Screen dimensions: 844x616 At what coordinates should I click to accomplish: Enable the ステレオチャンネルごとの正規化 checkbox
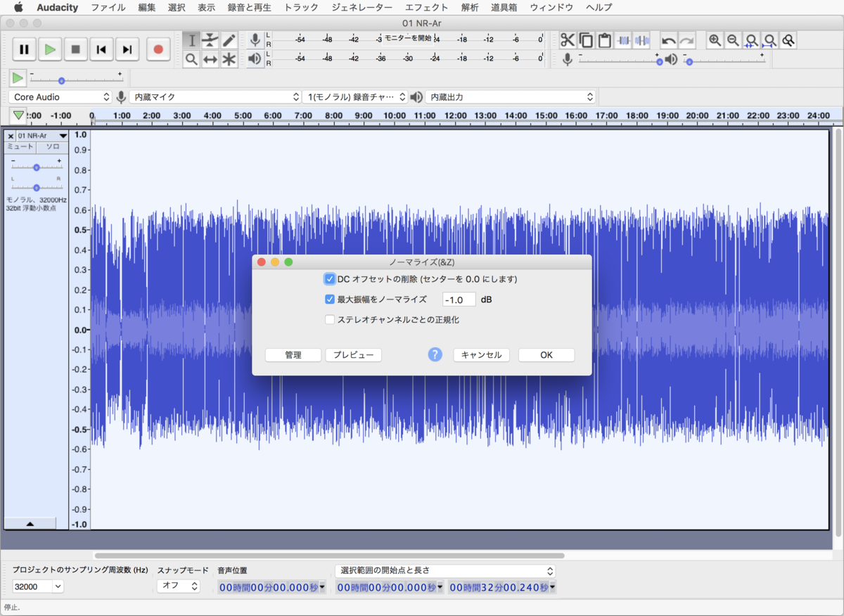click(330, 320)
